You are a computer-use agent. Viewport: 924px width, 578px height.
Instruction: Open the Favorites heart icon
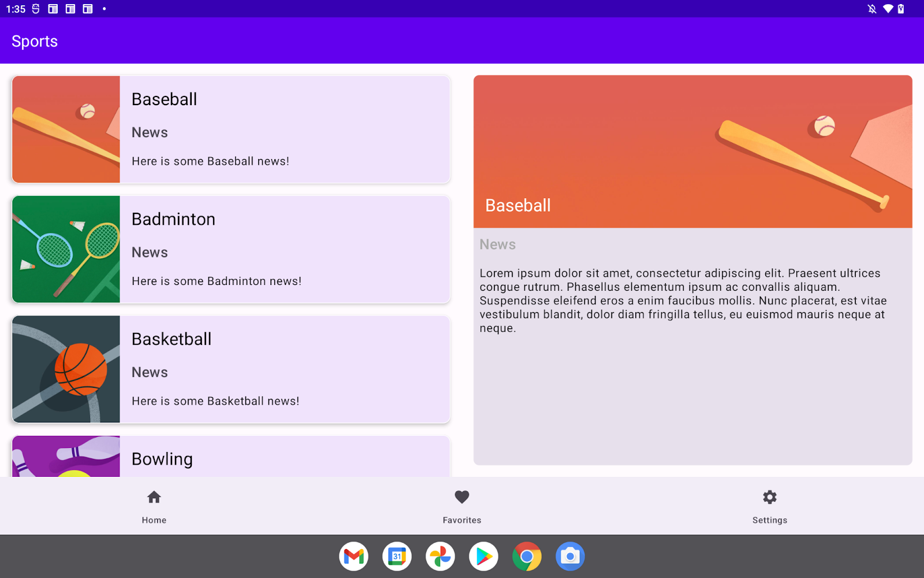[461, 497]
